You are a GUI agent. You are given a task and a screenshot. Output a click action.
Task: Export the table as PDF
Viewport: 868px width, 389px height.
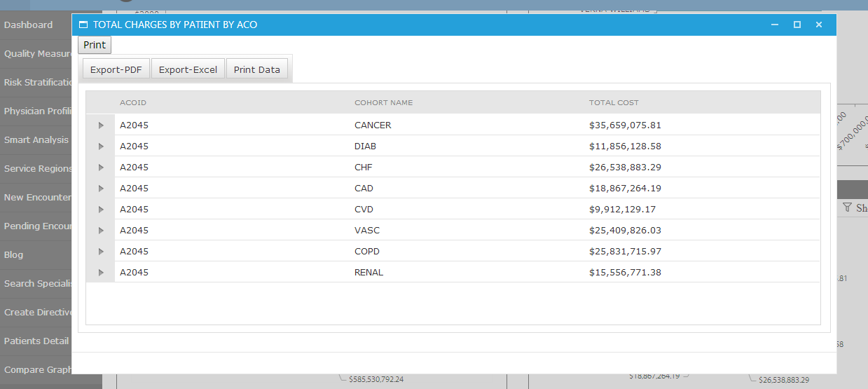pos(116,69)
